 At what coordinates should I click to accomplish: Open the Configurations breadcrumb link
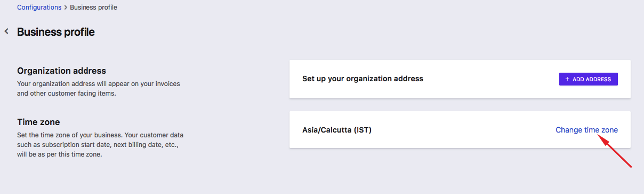(39, 7)
